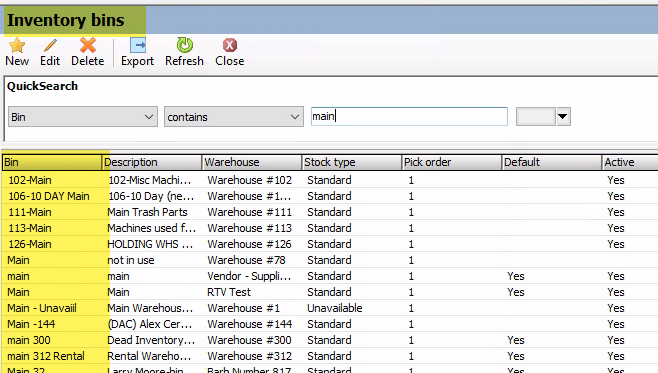The width and height of the screenshot is (658, 373).
Task: Sort by the Stock type column header
Action: coord(351,162)
